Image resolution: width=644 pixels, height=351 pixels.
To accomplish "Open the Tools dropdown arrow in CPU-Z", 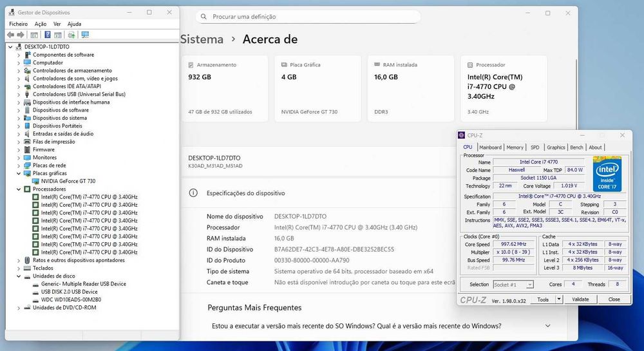I will pos(558,299).
